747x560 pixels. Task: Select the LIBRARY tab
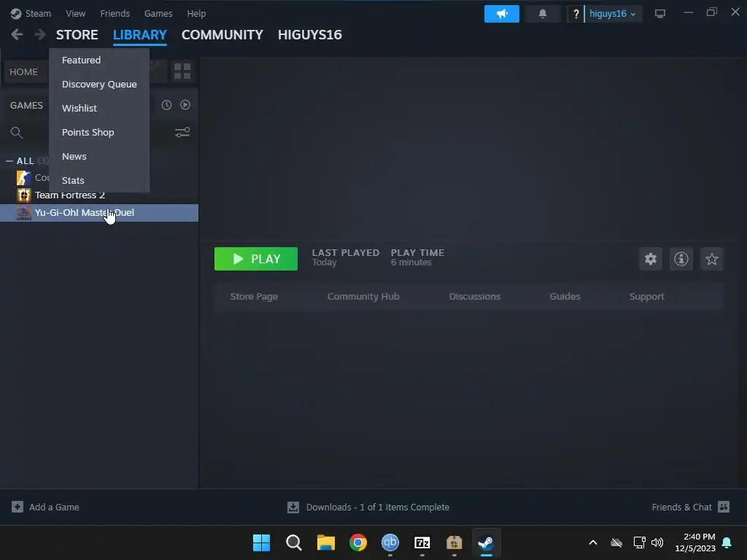(139, 35)
